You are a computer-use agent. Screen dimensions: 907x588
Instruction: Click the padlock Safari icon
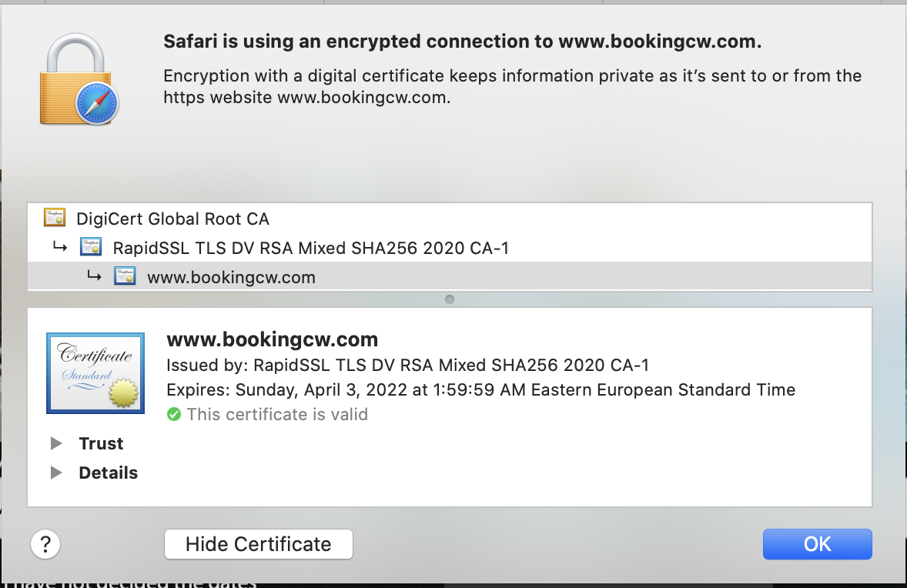pyautogui.click(x=79, y=79)
